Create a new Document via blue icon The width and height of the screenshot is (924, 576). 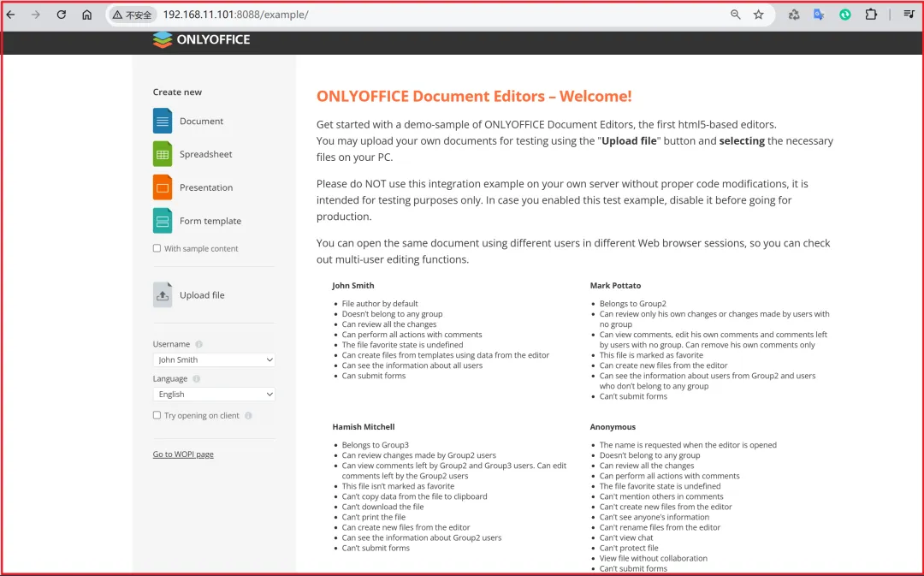coord(163,121)
